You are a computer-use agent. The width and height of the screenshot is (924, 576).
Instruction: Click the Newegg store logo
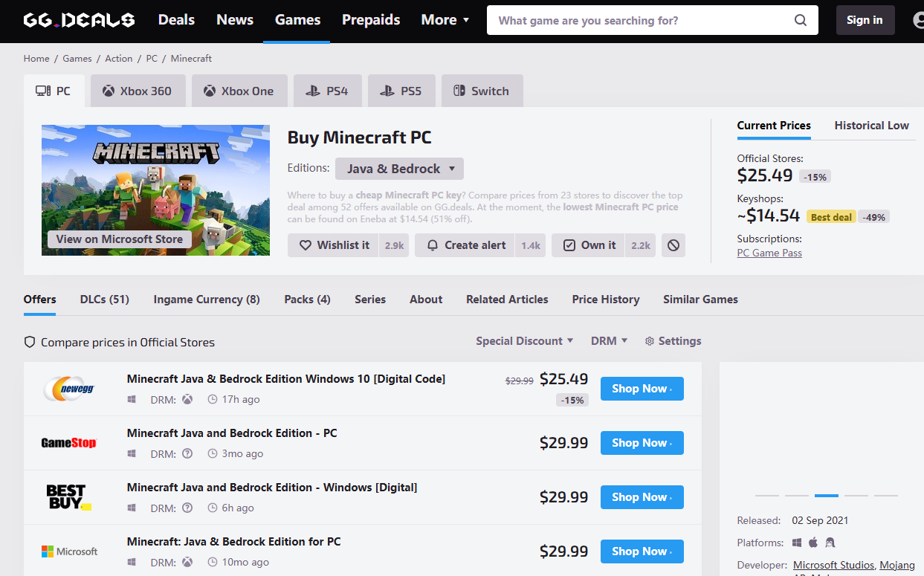(x=69, y=389)
